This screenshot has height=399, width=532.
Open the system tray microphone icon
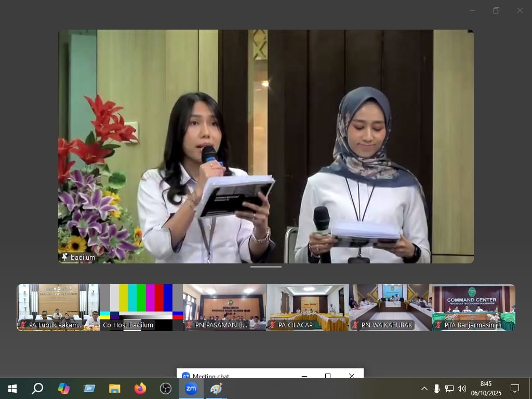pos(436,388)
